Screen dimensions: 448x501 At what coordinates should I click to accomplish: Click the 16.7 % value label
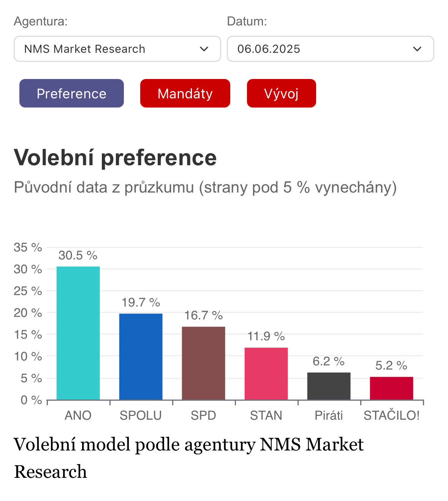click(x=203, y=315)
